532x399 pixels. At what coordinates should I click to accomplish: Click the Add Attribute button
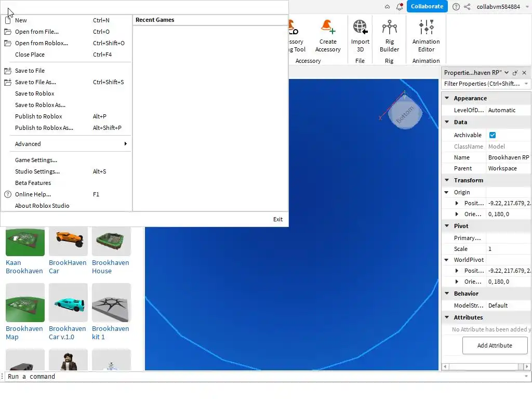(x=495, y=345)
